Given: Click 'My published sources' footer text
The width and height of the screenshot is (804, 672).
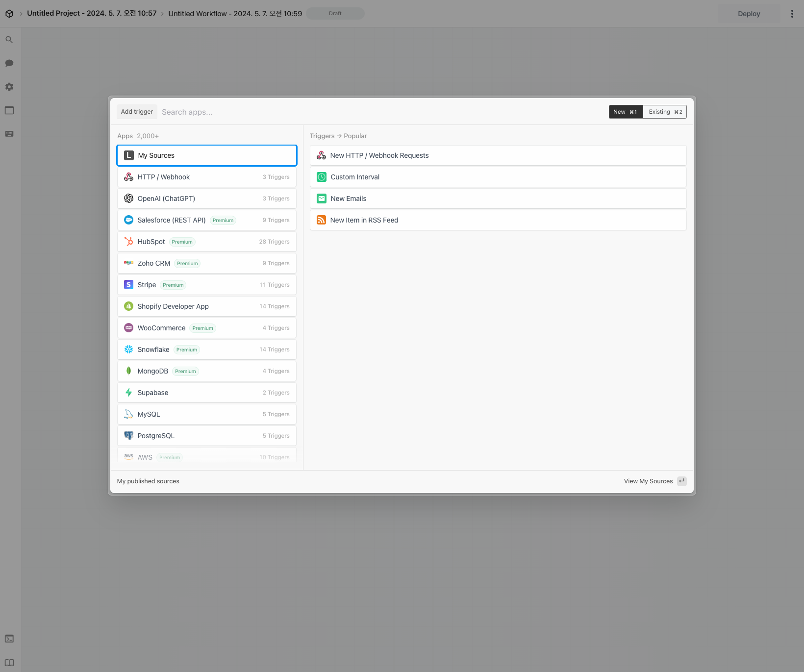Looking at the screenshot, I should pos(148,481).
